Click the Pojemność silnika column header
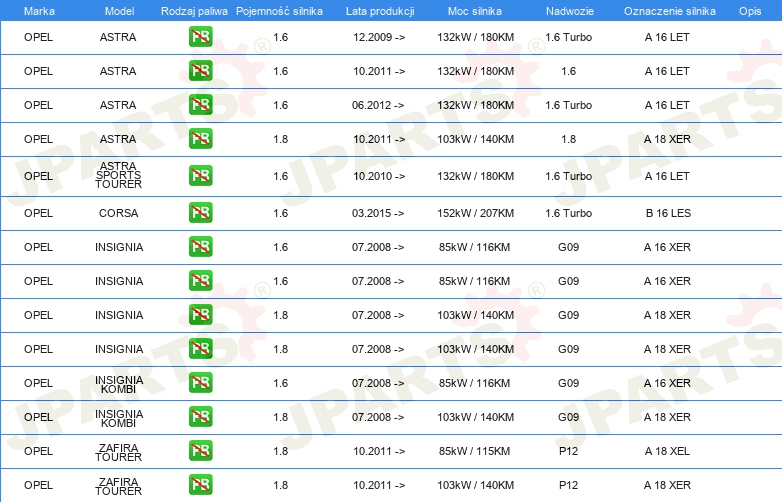 pyautogui.click(x=279, y=11)
